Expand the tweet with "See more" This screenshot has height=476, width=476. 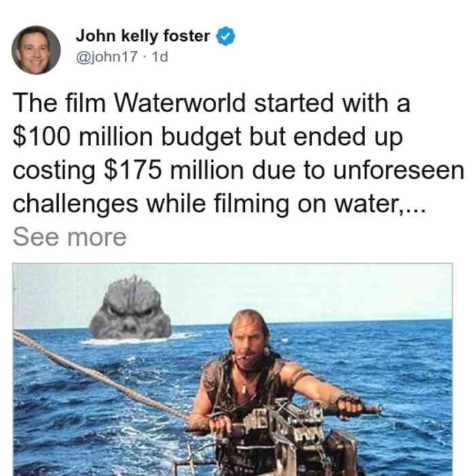69,237
